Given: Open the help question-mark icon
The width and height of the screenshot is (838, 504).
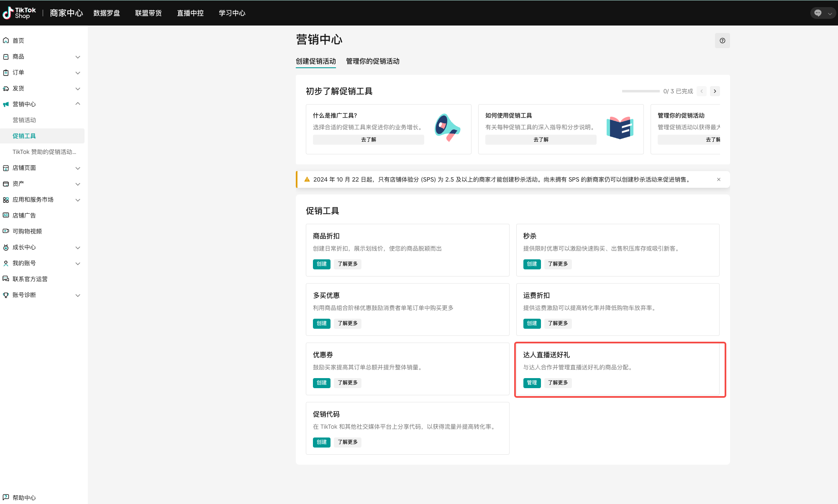Looking at the screenshot, I should click(722, 41).
